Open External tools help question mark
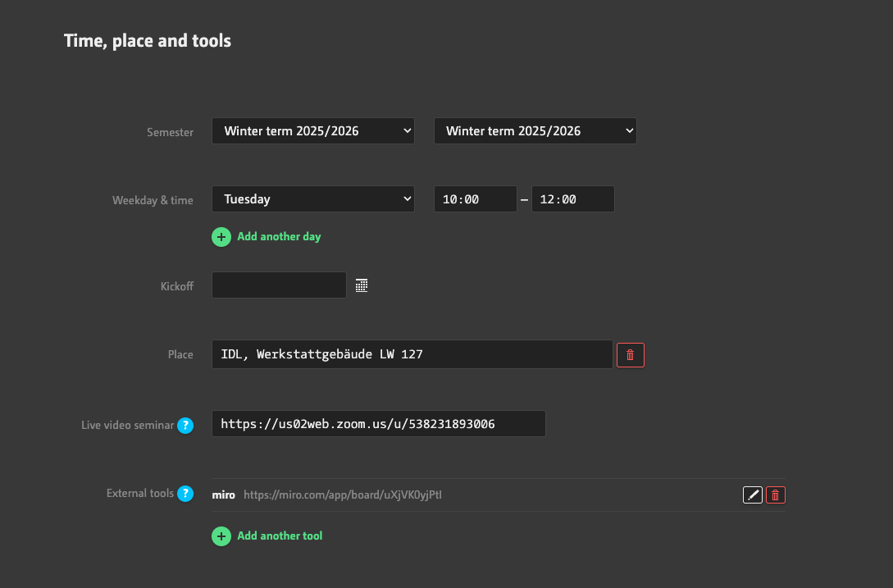 [185, 494]
